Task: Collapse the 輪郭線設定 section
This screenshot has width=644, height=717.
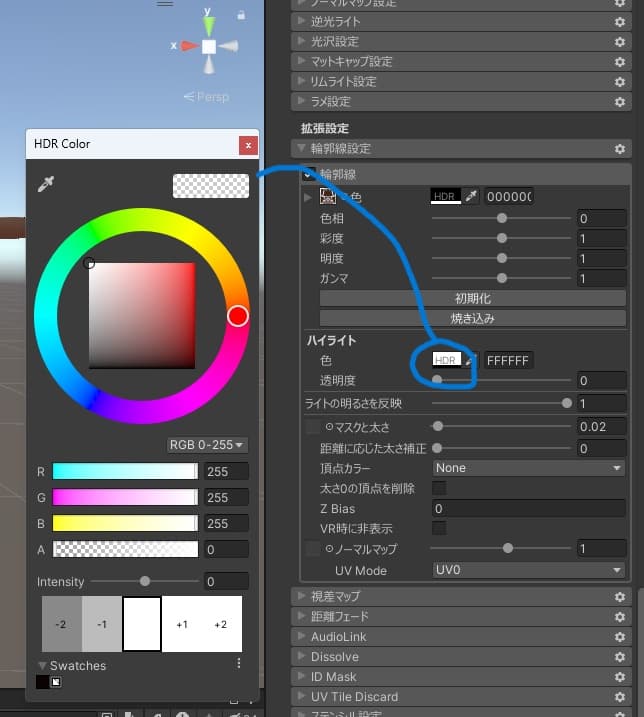Action: point(301,148)
